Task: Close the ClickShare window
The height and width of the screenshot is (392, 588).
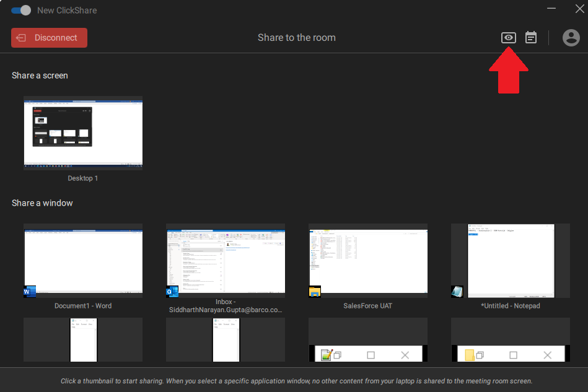Action: [579, 9]
